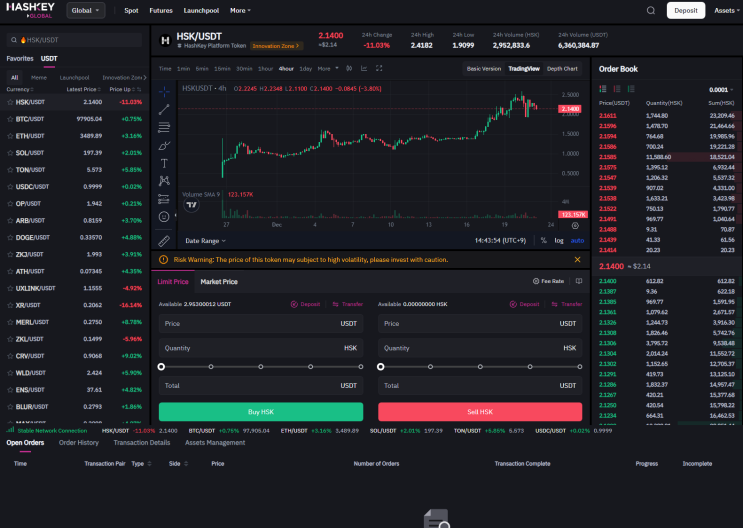Click the Buy HSK button

pos(261,412)
